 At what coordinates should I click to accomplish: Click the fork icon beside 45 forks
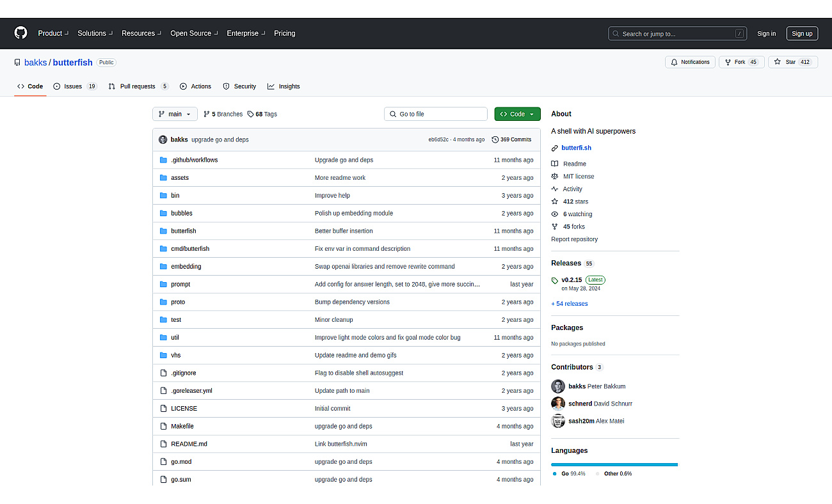(x=555, y=226)
